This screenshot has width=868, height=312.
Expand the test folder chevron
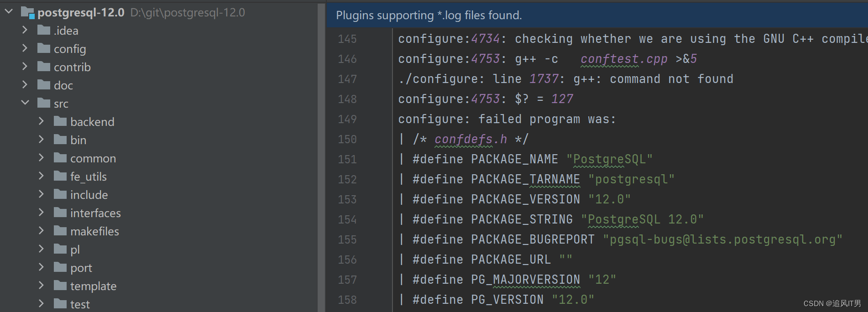click(x=42, y=304)
